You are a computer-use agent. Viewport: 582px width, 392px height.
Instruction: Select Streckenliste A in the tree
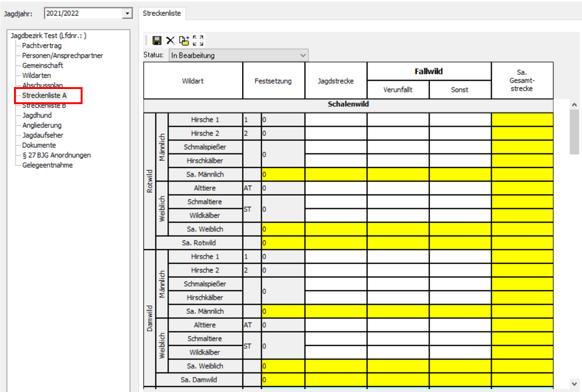(44, 95)
